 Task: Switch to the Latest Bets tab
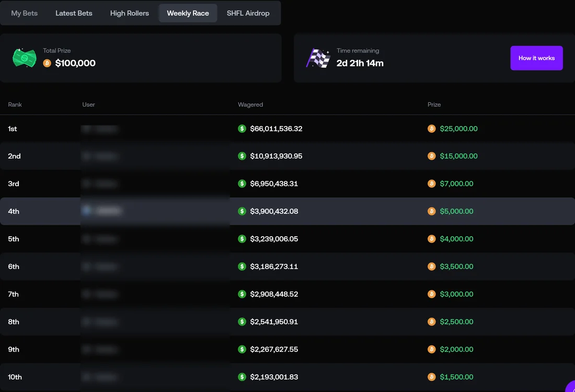click(74, 13)
